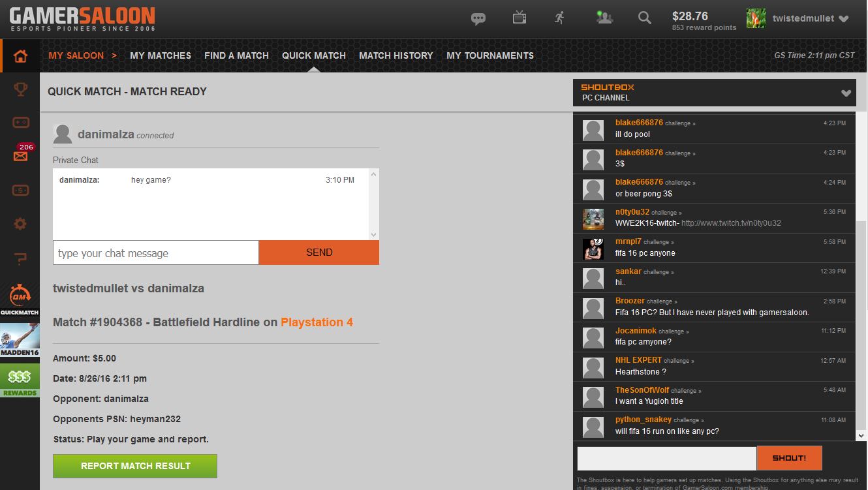Click blake666876 avatar next to 'ill do pool'
868x490 pixels.
pos(593,130)
